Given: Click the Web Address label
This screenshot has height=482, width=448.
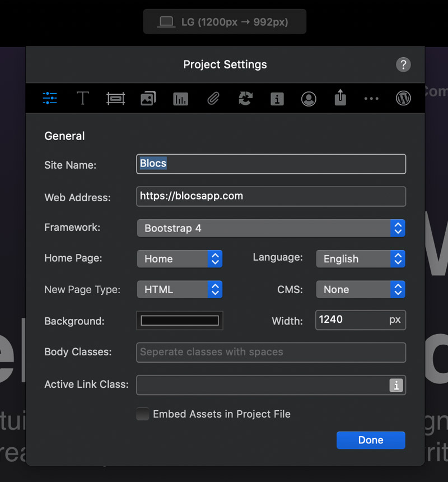Looking at the screenshot, I should pos(78,197).
